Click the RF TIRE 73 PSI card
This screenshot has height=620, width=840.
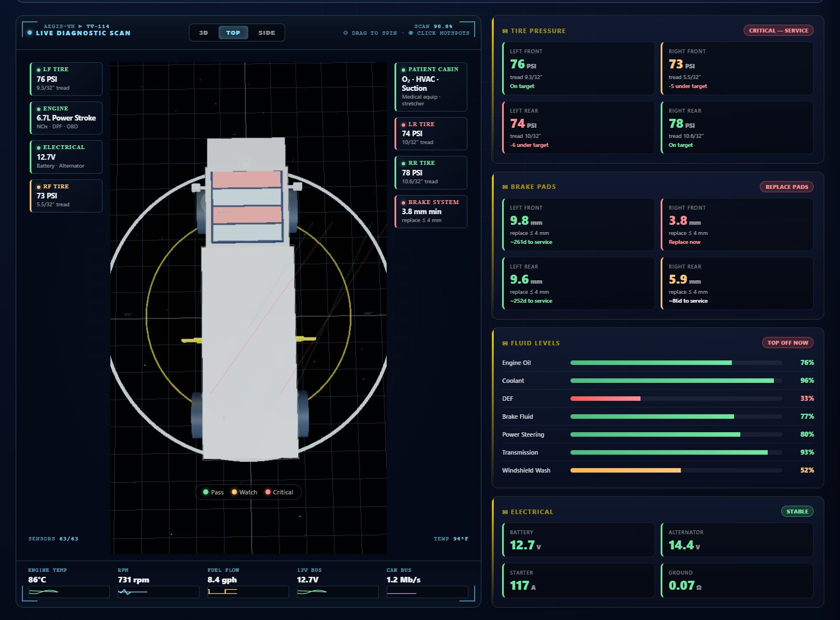[66, 196]
